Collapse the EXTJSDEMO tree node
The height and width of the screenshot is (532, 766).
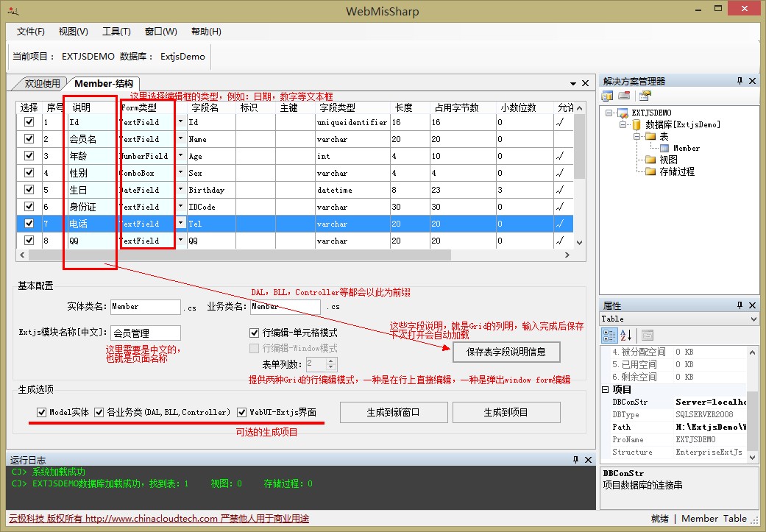(x=609, y=113)
